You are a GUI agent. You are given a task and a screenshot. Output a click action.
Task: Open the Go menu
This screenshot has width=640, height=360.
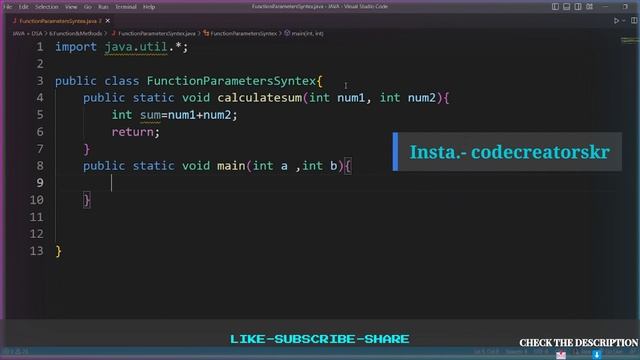88,7
